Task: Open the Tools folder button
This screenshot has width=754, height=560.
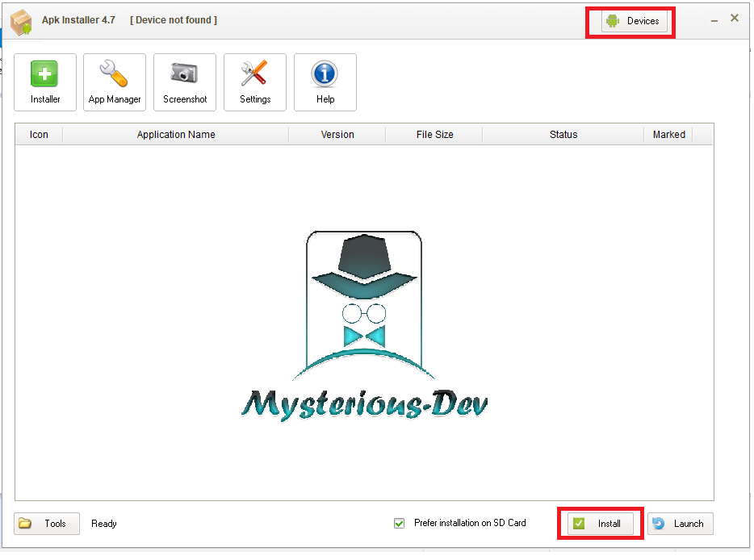Action: coord(46,524)
